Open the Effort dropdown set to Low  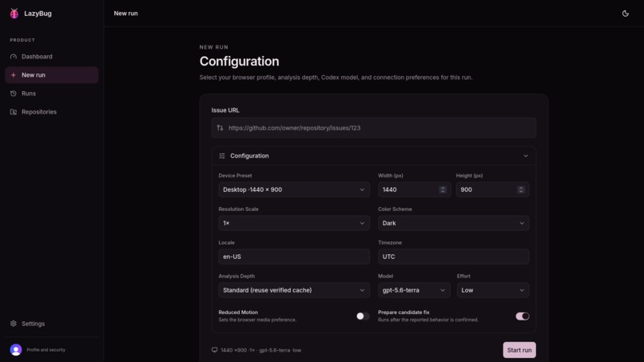tap(493, 290)
